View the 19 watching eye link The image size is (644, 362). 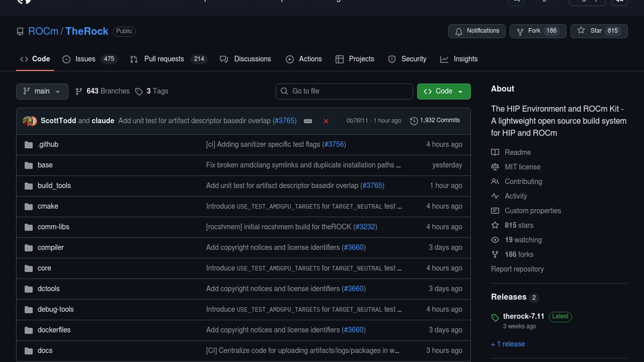point(523,240)
